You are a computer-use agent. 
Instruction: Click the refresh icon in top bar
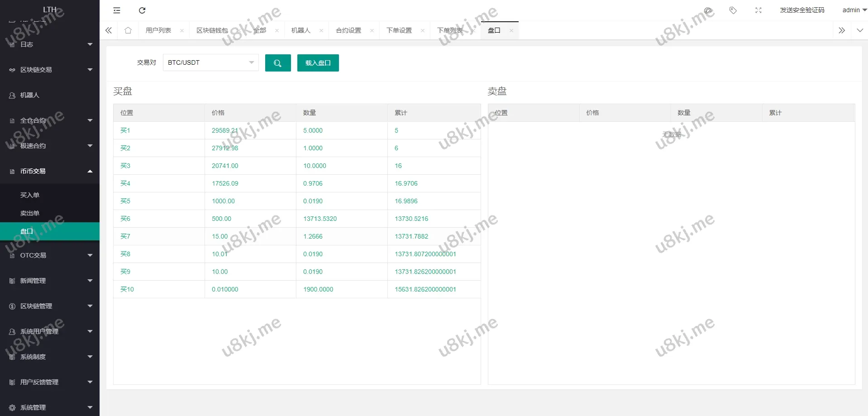coord(142,10)
